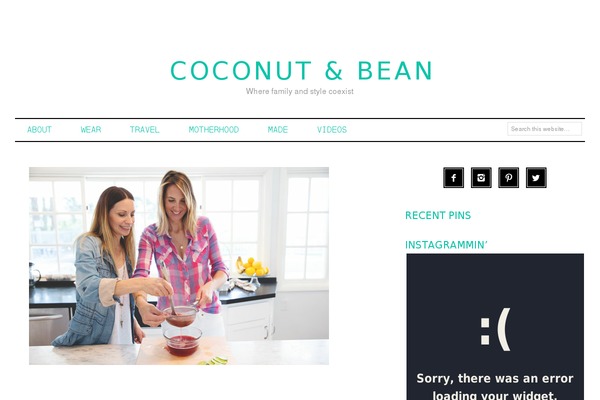
Task: Click the woman in denim jacket in photo
Action: (x=101, y=268)
